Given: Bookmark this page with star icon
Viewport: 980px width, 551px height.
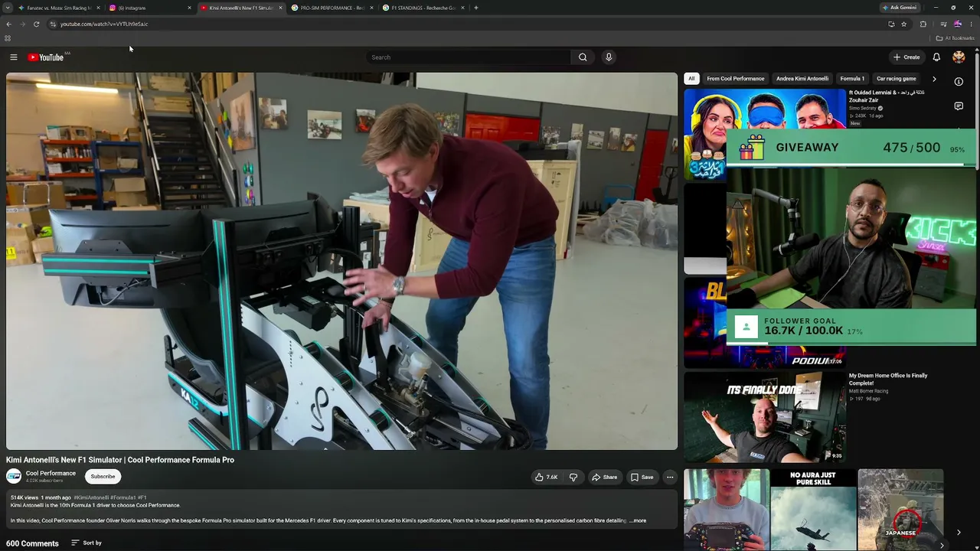Looking at the screenshot, I should [x=904, y=24].
